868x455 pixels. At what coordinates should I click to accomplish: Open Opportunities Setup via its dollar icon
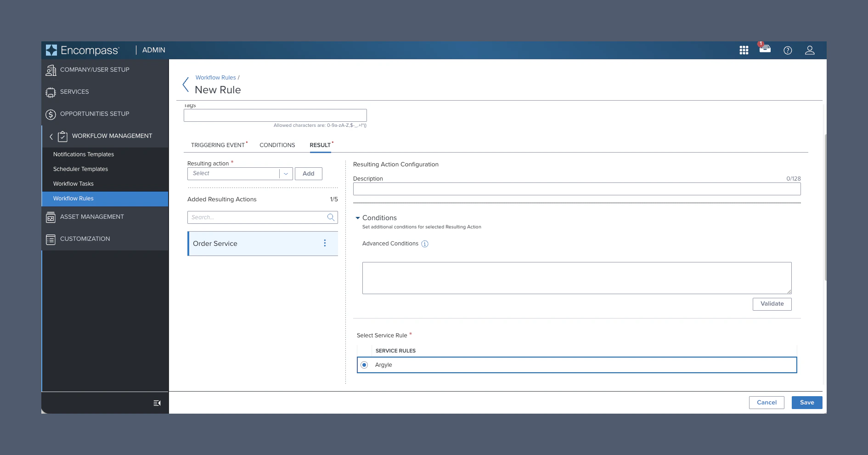[51, 114]
